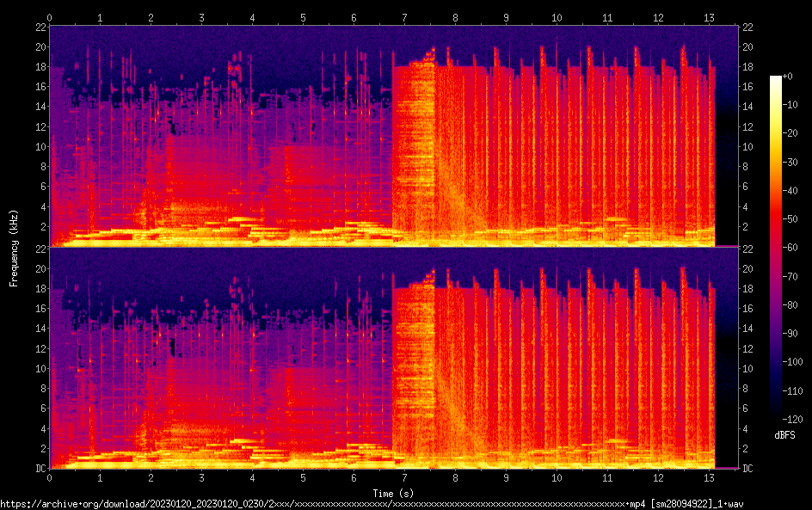Click the 7 second tick on the bottom time axis

coord(404,477)
